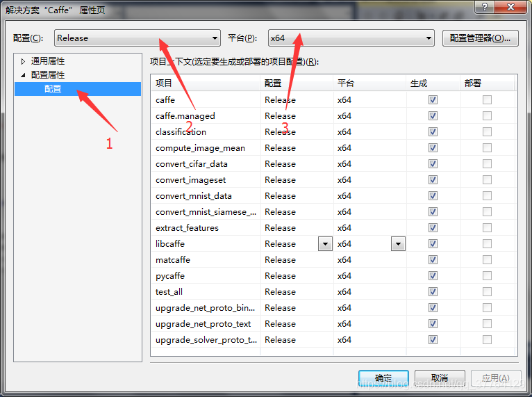This screenshot has height=397, width=532.
Task: Open the 配置(C) Release dropdown
Action: [137, 38]
